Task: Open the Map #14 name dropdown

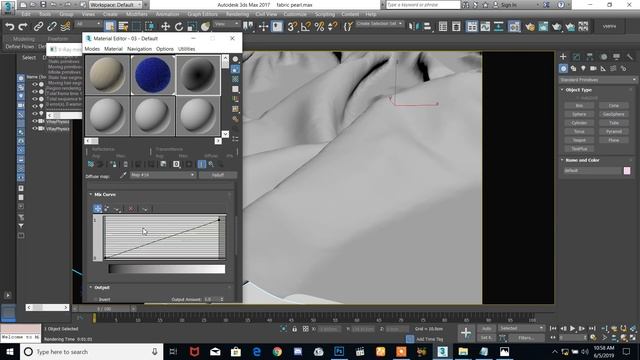Action: [163, 175]
